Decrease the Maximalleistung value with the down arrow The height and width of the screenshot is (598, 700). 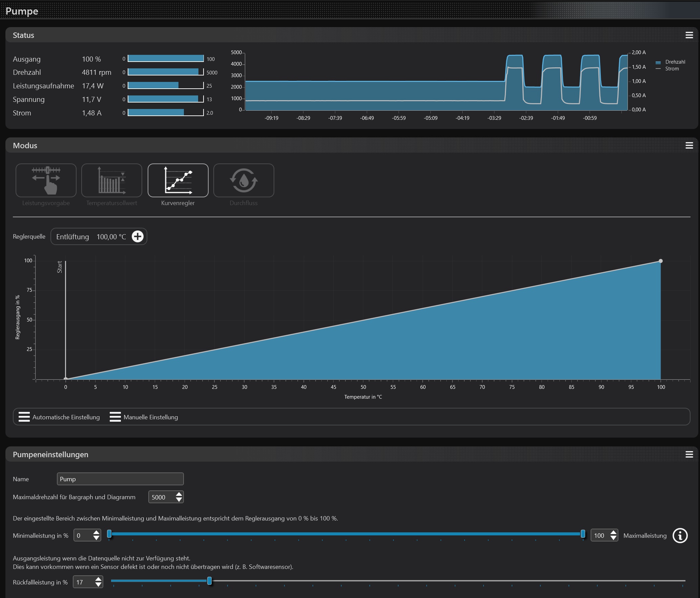coord(613,538)
